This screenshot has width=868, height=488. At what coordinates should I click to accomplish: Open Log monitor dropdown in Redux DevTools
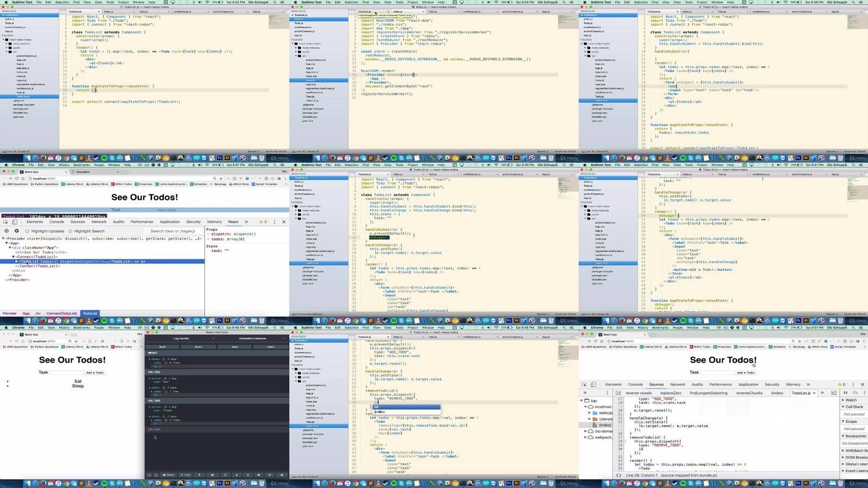tap(181, 338)
